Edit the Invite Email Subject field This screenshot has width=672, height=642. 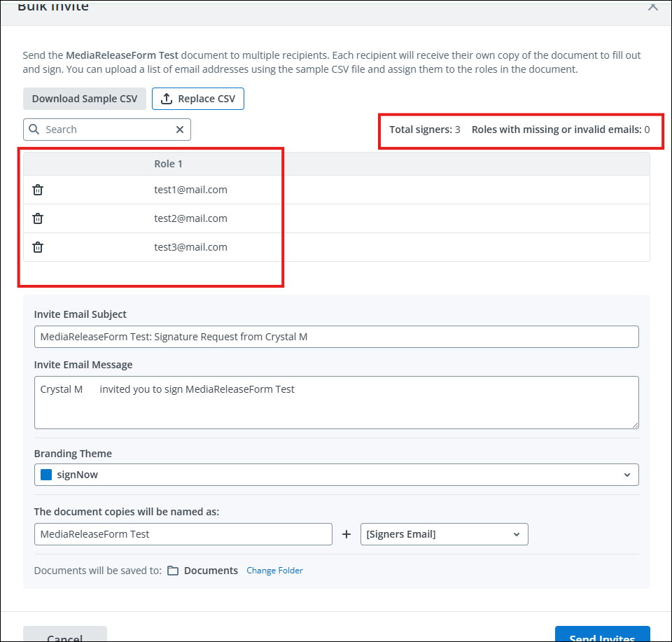[337, 337]
